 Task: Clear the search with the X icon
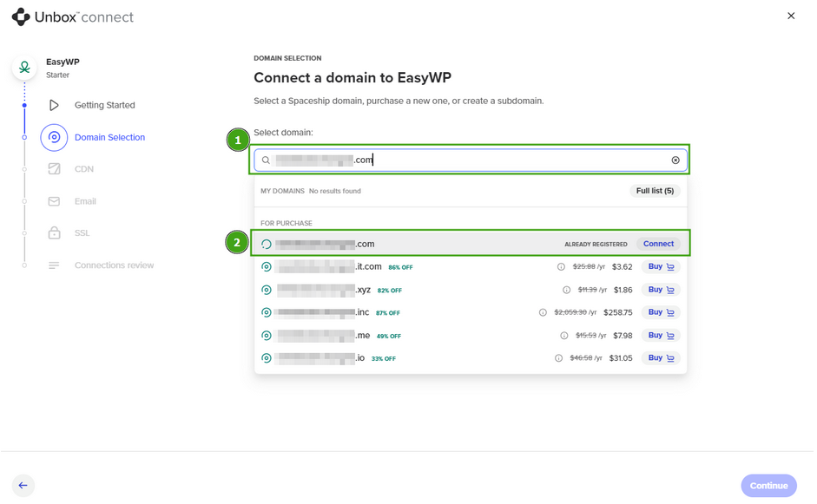click(x=675, y=160)
